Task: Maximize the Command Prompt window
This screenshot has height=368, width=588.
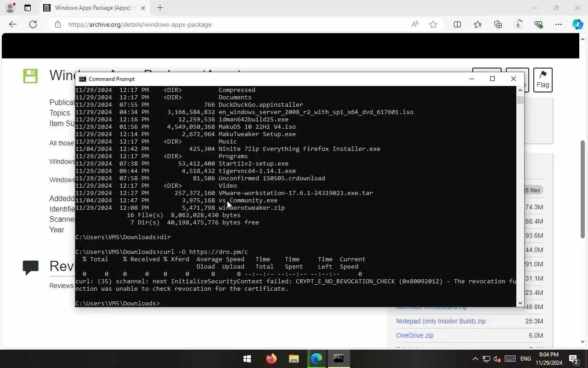Action: click(492, 79)
